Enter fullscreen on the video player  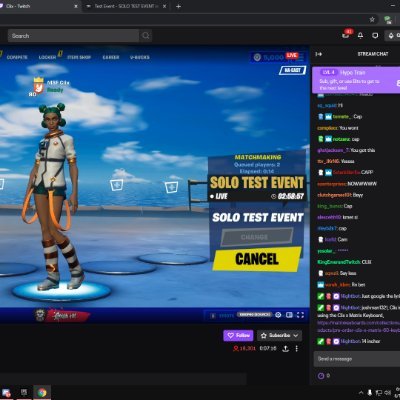pos(300,315)
